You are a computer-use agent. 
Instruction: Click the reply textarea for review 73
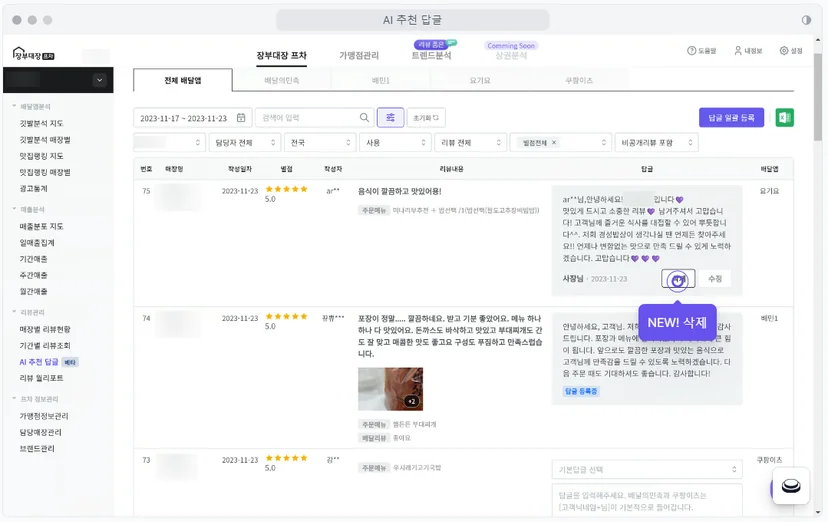tap(647, 500)
